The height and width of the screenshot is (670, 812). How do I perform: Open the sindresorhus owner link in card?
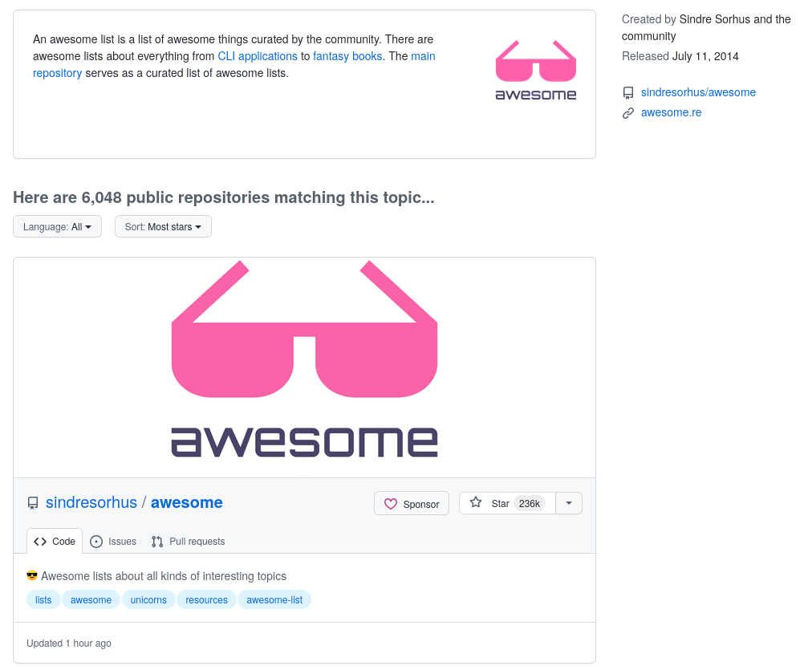click(91, 502)
